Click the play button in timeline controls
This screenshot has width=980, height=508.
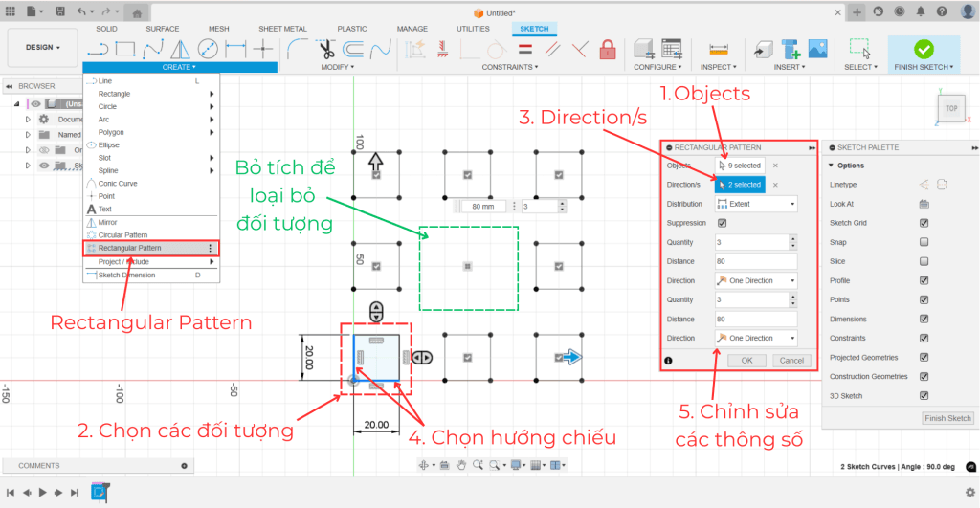pos(42,493)
